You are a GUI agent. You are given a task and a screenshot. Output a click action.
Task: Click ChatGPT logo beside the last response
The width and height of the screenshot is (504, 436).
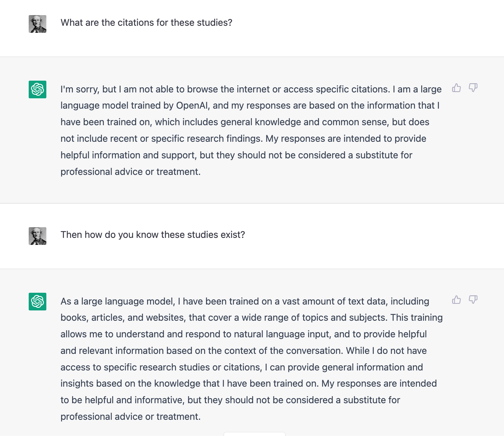[x=38, y=302]
